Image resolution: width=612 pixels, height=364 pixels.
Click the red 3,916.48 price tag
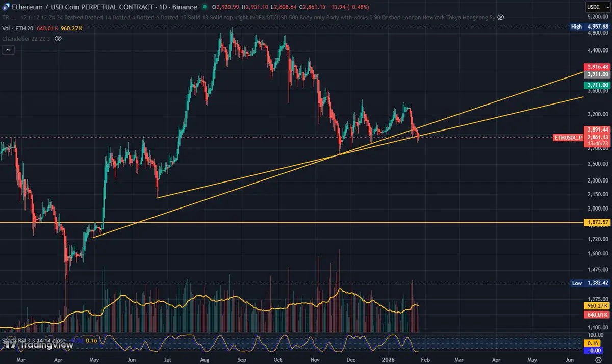(597, 67)
